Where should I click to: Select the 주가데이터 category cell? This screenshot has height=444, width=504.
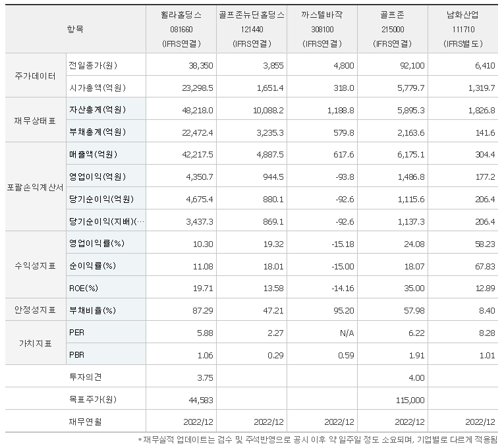click(x=36, y=76)
